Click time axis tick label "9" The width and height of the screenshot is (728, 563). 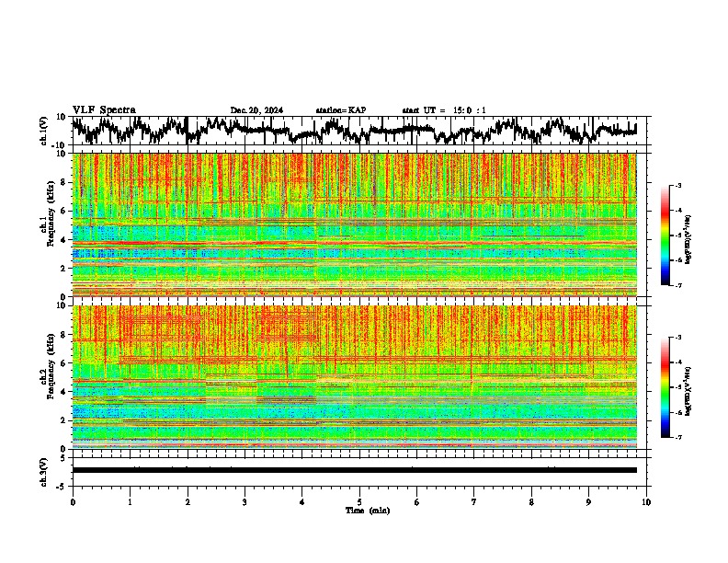coord(588,502)
